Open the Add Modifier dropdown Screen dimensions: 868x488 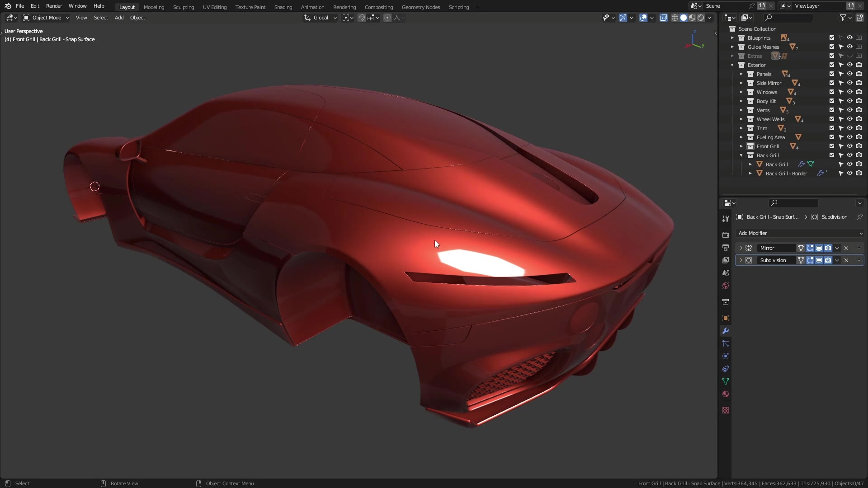tap(800, 233)
